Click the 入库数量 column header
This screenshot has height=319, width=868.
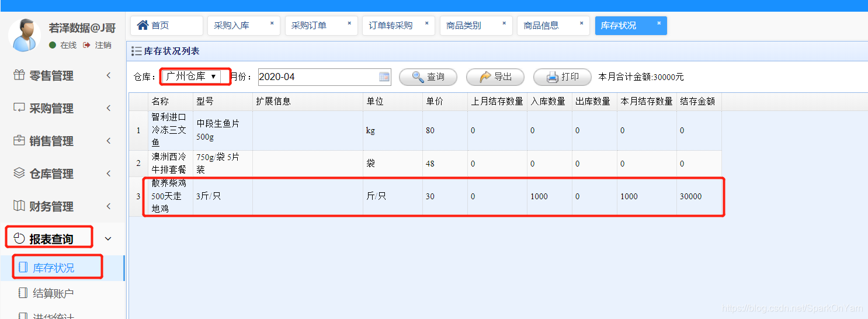point(550,102)
